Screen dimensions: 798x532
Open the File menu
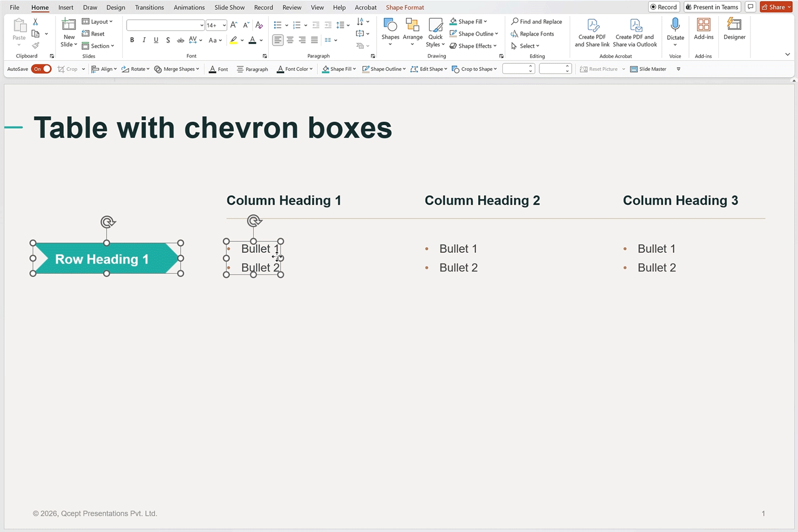click(x=14, y=7)
